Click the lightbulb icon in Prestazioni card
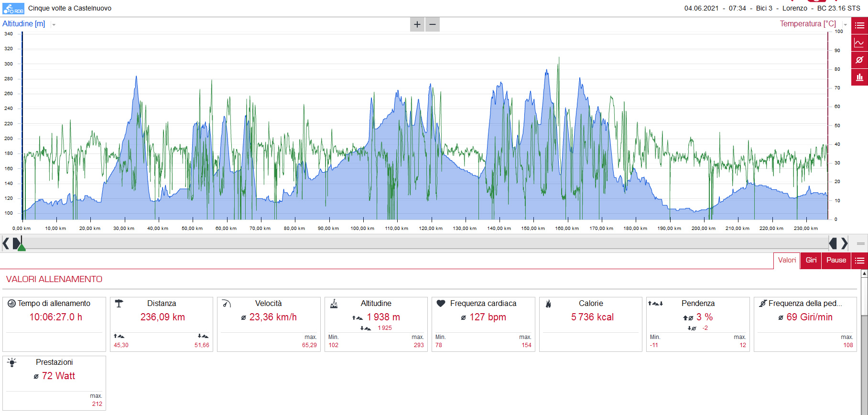This screenshot has width=868, height=415. pos(12,362)
